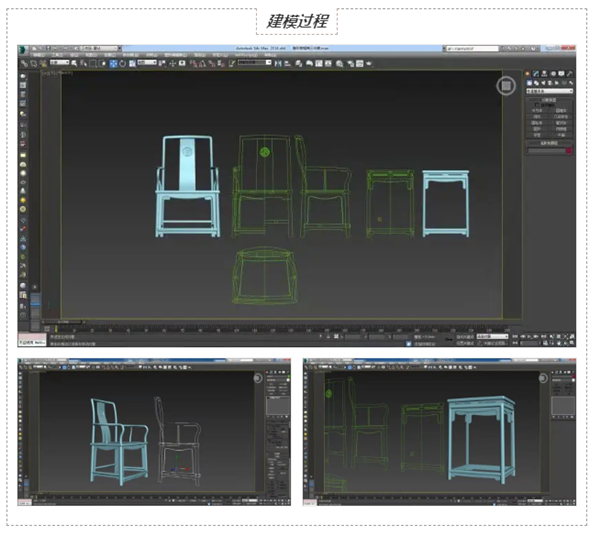Click the 3ds Max application logo menu
The height and width of the screenshot is (535, 600).
(24, 48)
